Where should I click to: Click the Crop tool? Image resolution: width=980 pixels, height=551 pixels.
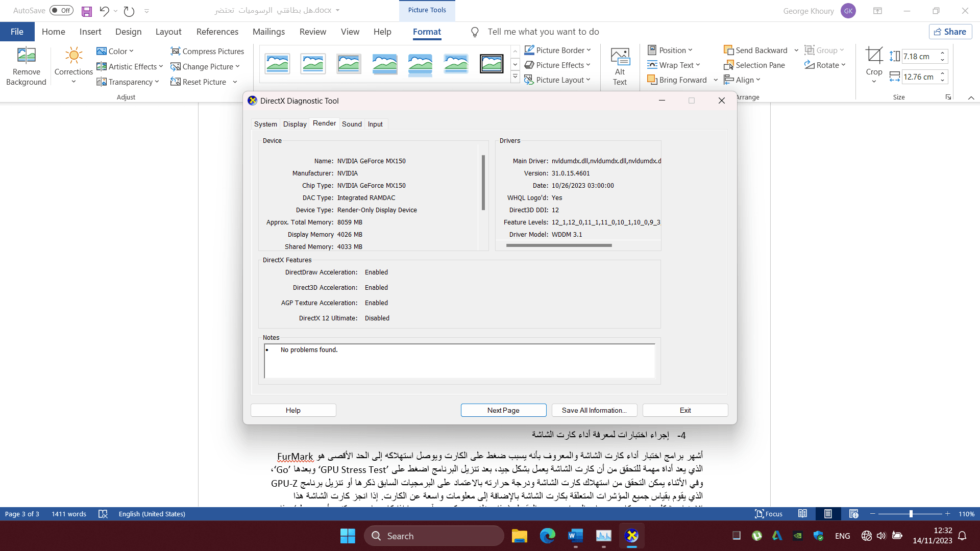[873, 61]
